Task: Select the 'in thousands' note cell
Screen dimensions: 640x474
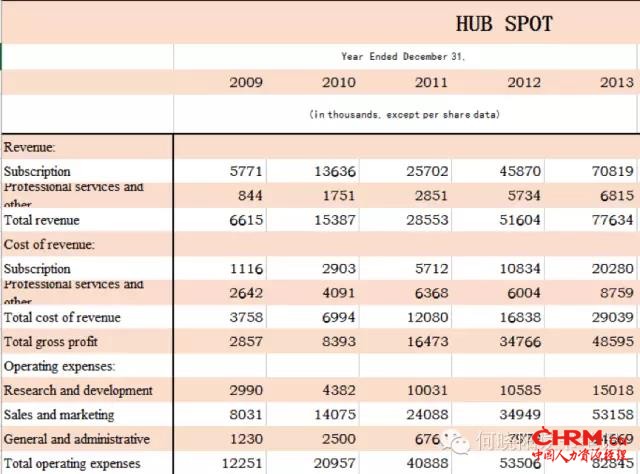Action: pos(404,115)
